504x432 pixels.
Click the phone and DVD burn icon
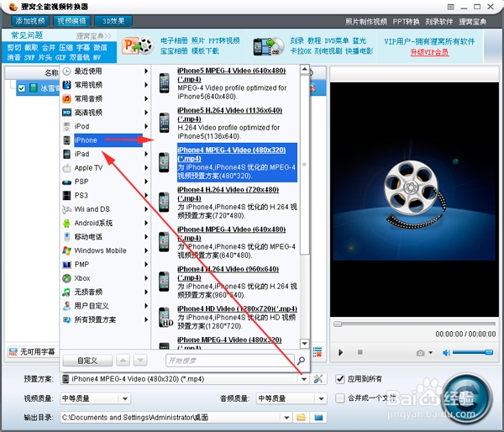coord(269,46)
